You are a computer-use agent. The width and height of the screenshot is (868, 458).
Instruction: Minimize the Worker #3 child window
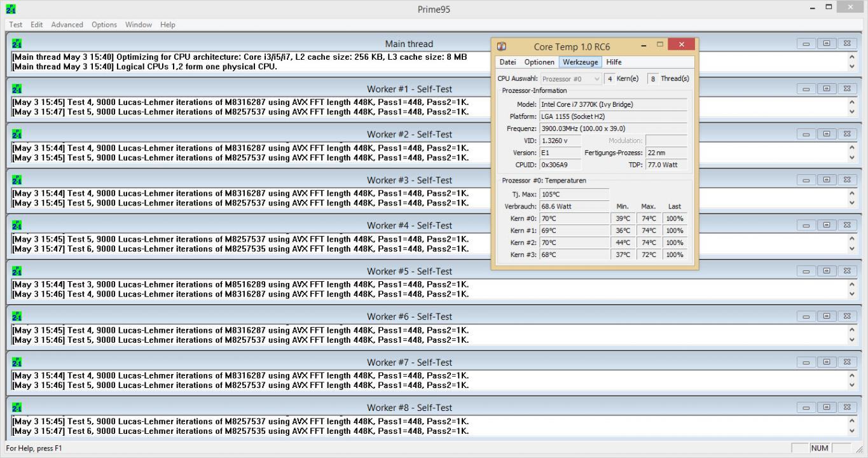[x=806, y=179]
